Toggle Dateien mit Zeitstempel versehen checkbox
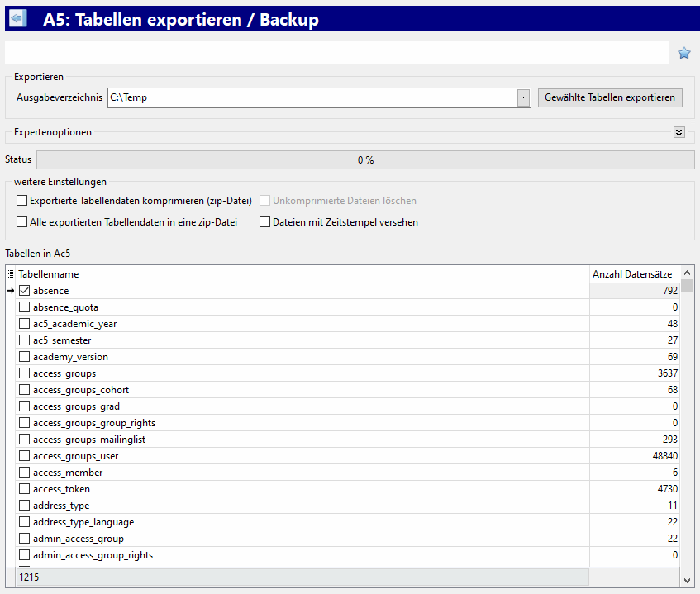Image resolution: width=700 pixels, height=594 pixels. 265,222
